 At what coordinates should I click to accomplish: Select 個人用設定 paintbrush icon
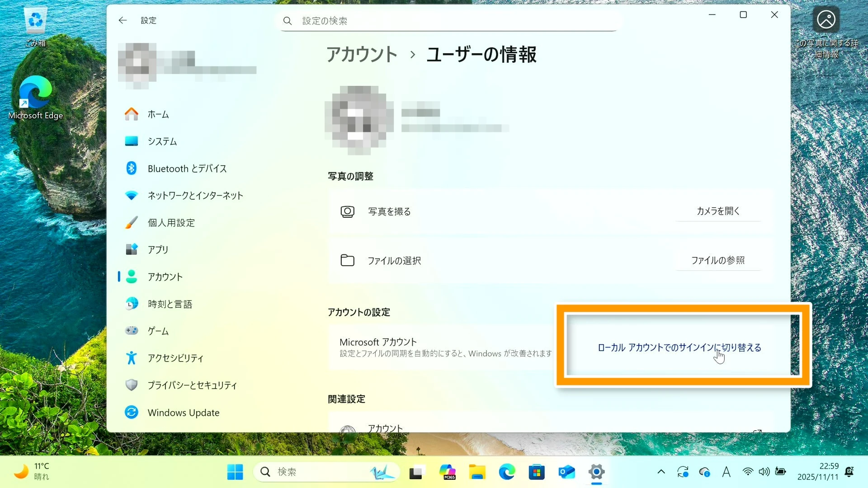(x=131, y=223)
